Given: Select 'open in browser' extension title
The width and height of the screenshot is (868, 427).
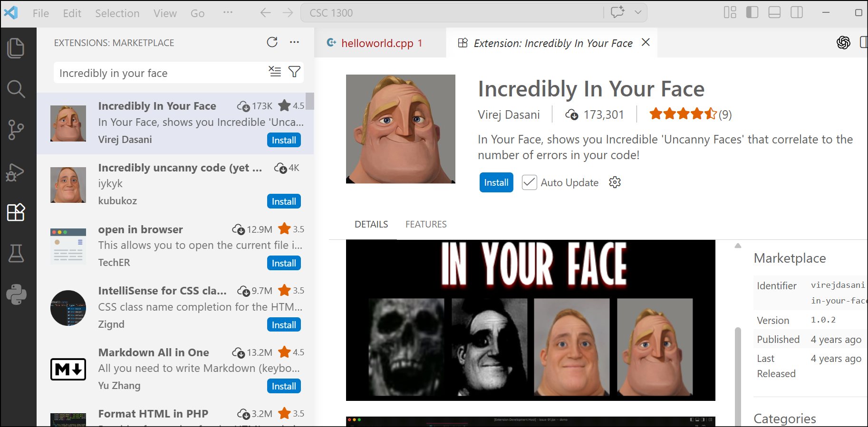Looking at the screenshot, I should (140, 229).
